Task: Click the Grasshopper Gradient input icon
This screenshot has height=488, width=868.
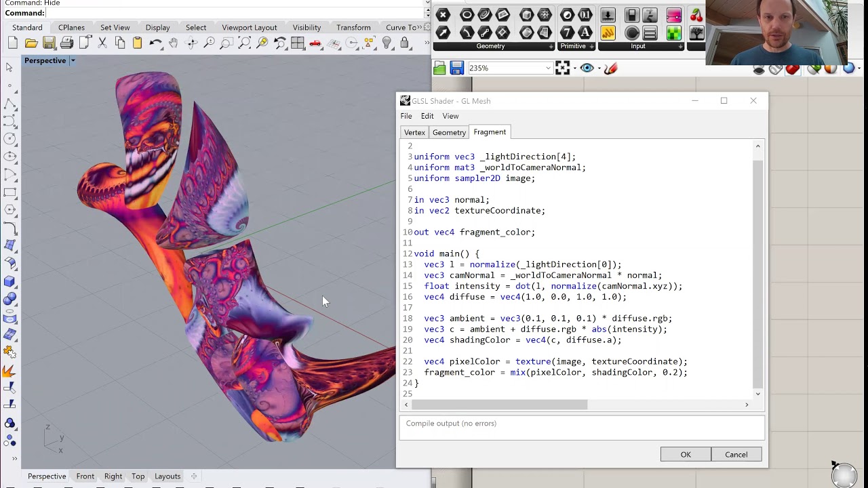Action: click(673, 15)
